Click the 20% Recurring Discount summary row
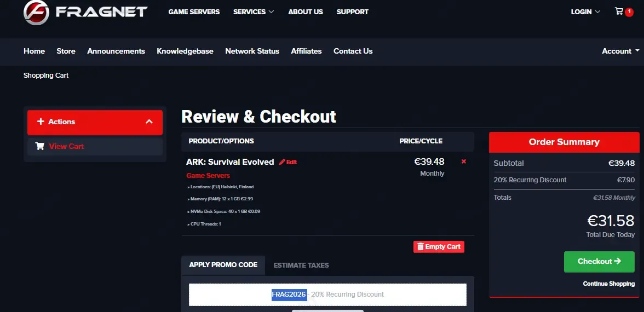The width and height of the screenshot is (644, 312). 564,180
